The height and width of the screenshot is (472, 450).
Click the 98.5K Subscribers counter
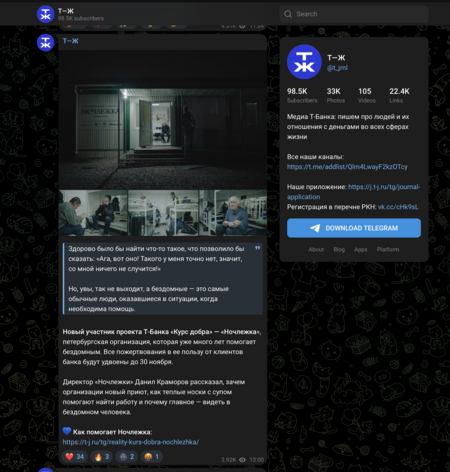pos(302,95)
